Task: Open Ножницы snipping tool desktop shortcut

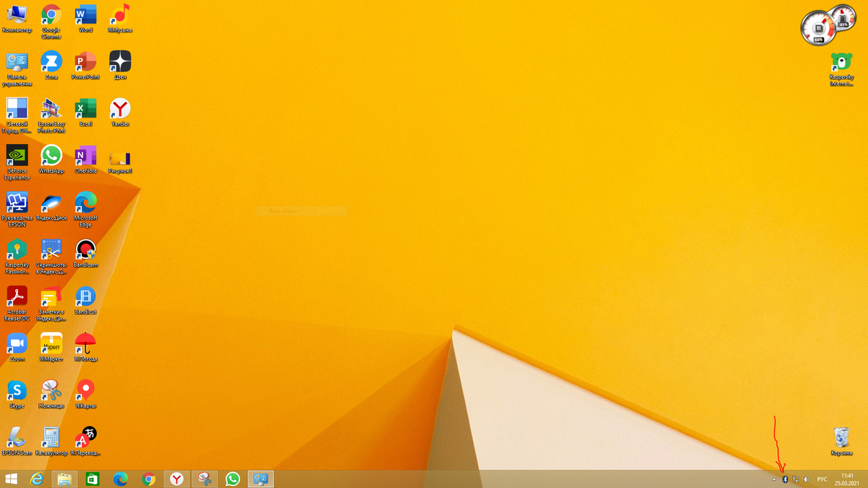Action: click(51, 395)
